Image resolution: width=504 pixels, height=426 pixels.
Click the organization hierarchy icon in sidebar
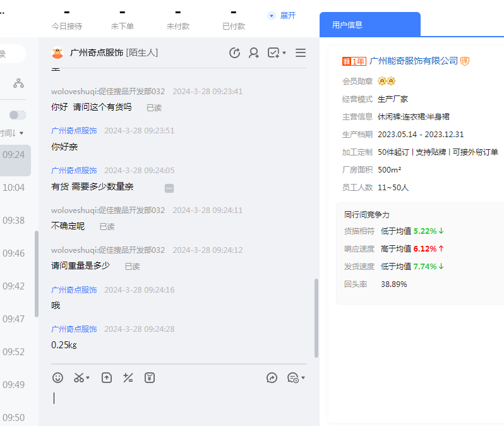point(18,83)
